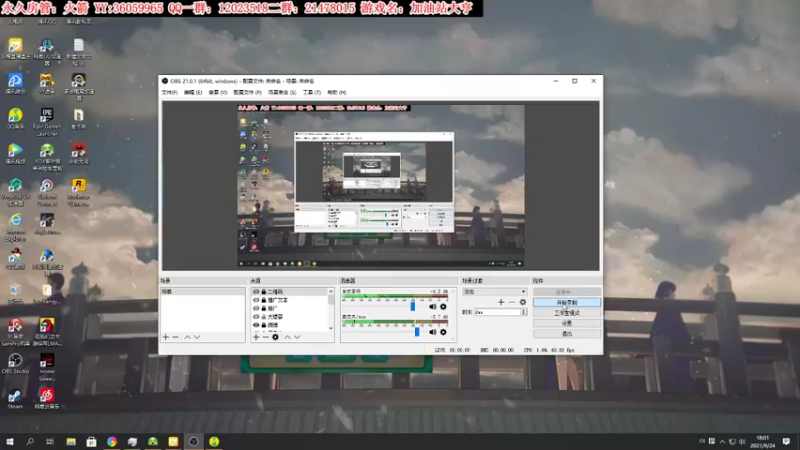The width and height of the screenshot is (800, 450).
Task: Open 帮助(H) menu in OBS
Action: 337,92
